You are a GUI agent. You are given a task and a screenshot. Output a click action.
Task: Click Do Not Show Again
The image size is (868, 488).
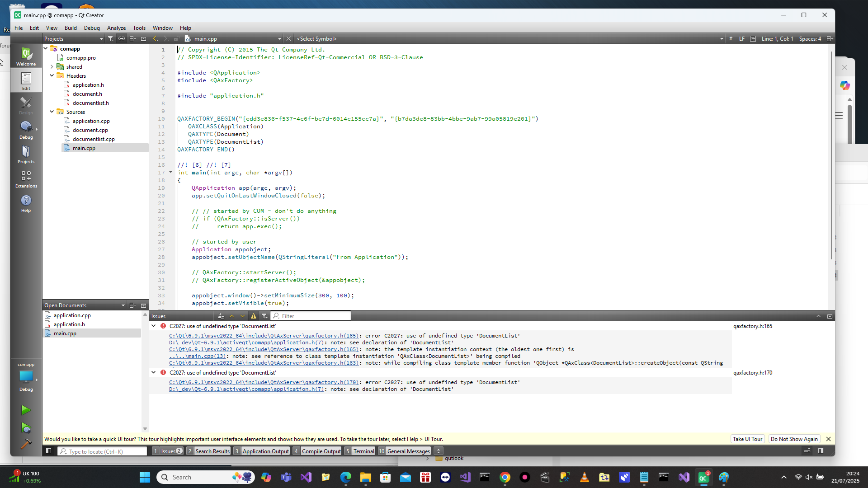click(x=794, y=439)
